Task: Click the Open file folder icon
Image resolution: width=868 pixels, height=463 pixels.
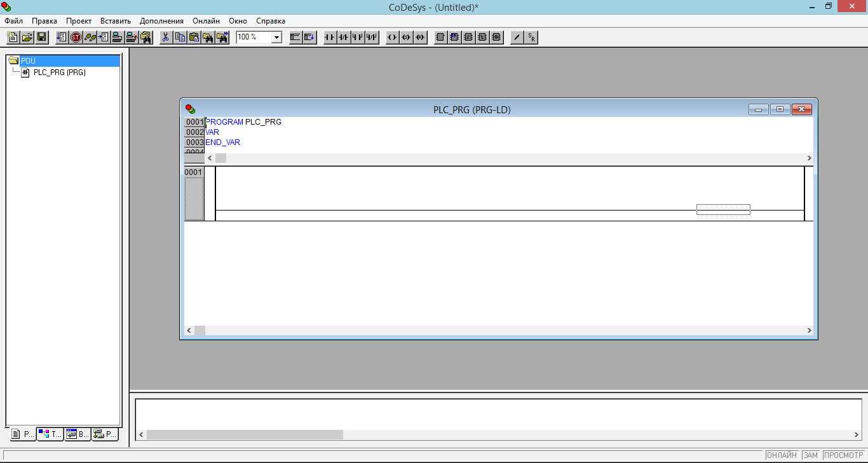Action: point(27,38)
